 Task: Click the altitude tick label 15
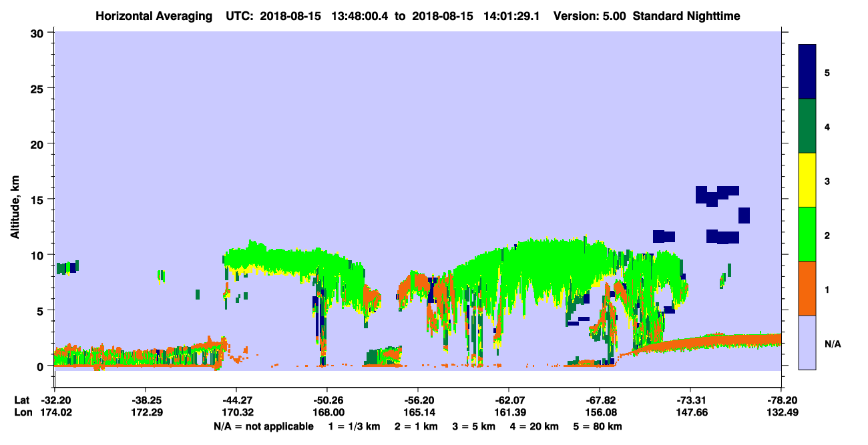point(39,199)
